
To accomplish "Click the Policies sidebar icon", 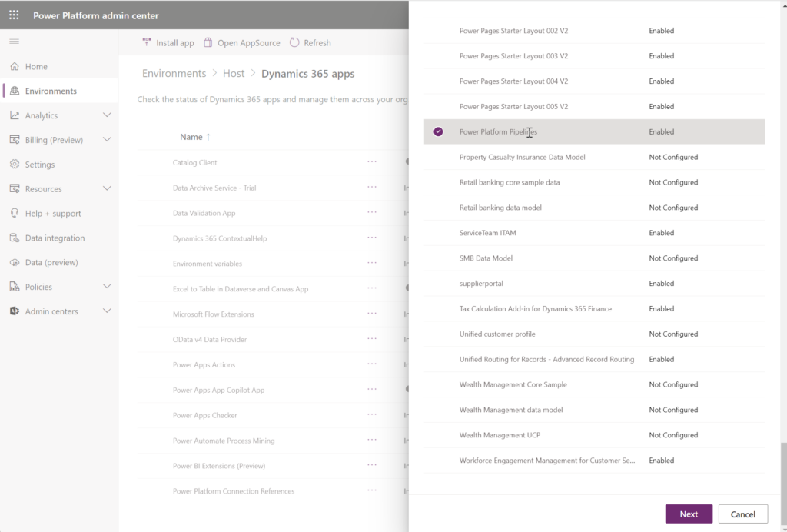I will (15, 287).
